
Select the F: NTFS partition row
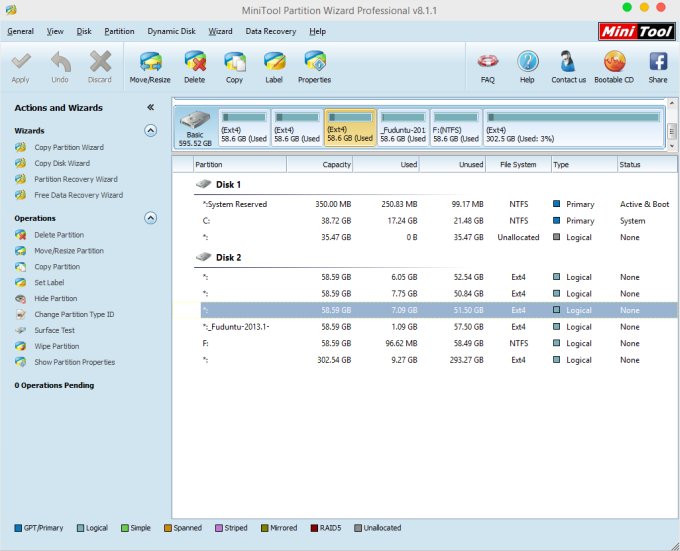pyautogui.click(x=438, y=343)
